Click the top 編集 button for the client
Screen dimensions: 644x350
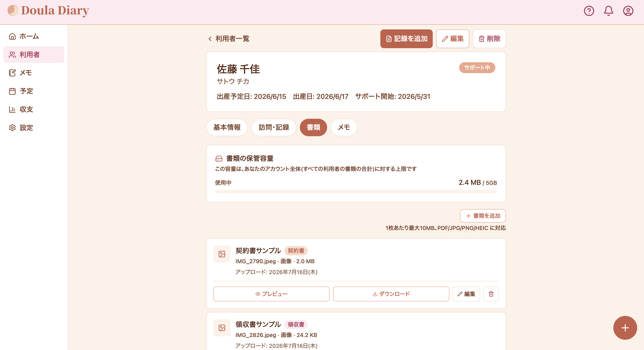tap(453, 39)
